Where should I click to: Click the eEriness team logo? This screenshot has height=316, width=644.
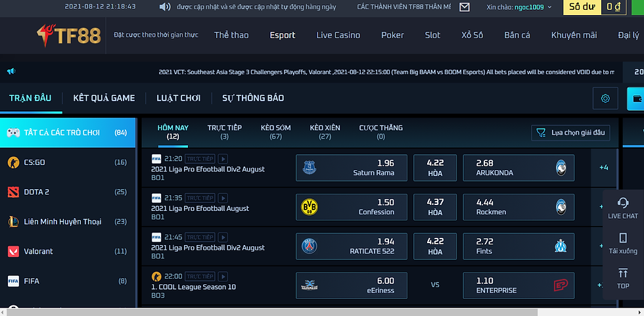pyautogui.click(x=310, y=286)
